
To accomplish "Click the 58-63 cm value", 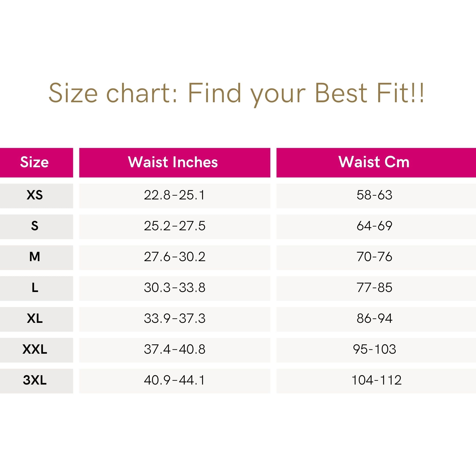I will pyautogui.click(x=374, y=195).
